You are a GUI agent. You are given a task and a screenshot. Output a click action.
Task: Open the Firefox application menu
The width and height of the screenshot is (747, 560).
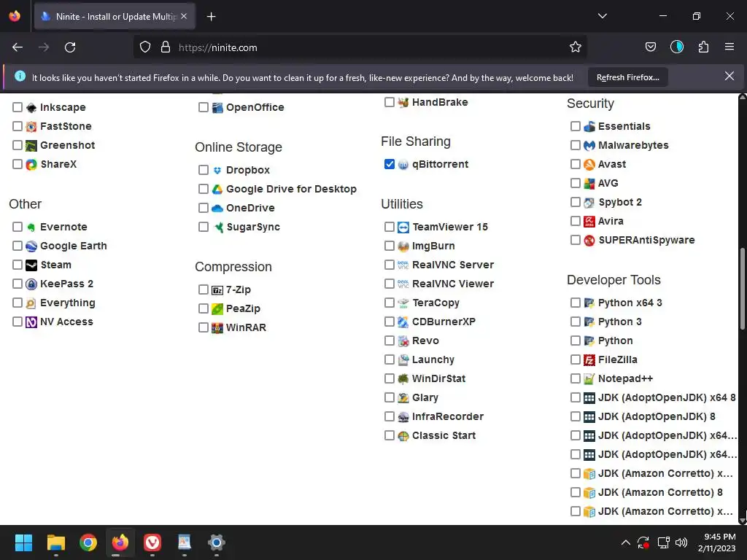[729, 47]
